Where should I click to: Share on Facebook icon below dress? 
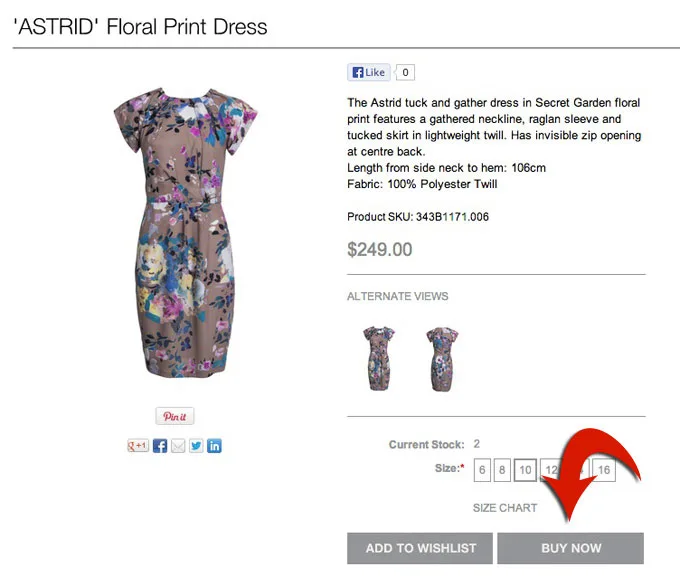tap(160, 446)
